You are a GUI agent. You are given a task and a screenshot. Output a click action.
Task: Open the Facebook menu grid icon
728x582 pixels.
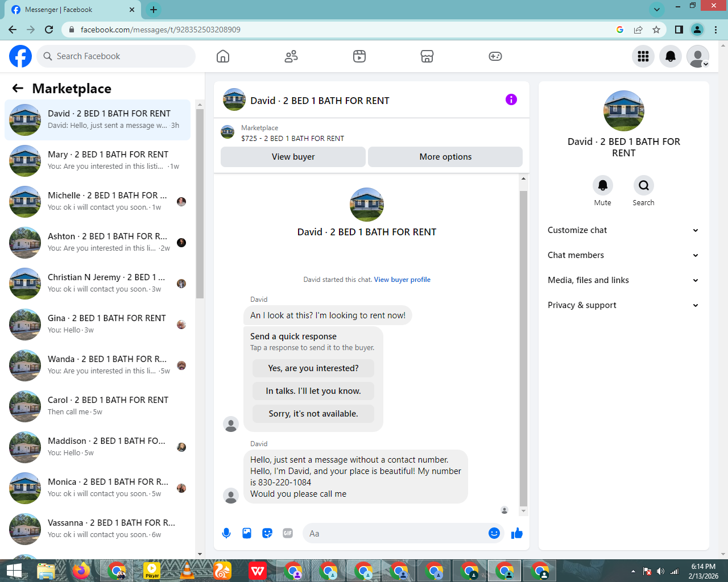[x=643, y=56]
